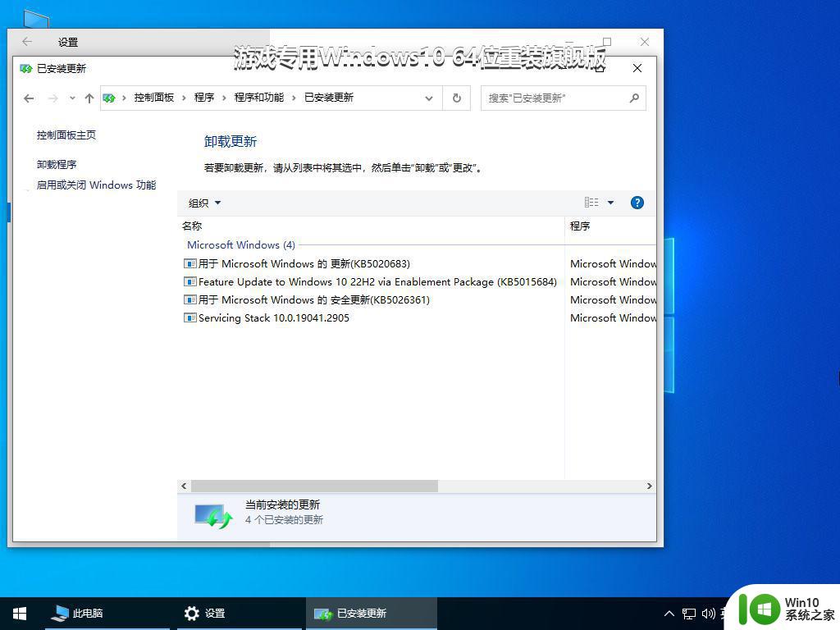Open the Windows Start button

click(x=20, y=613)
